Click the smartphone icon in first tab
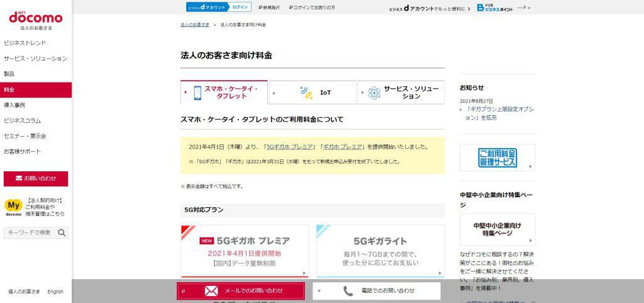 point(197,93)
